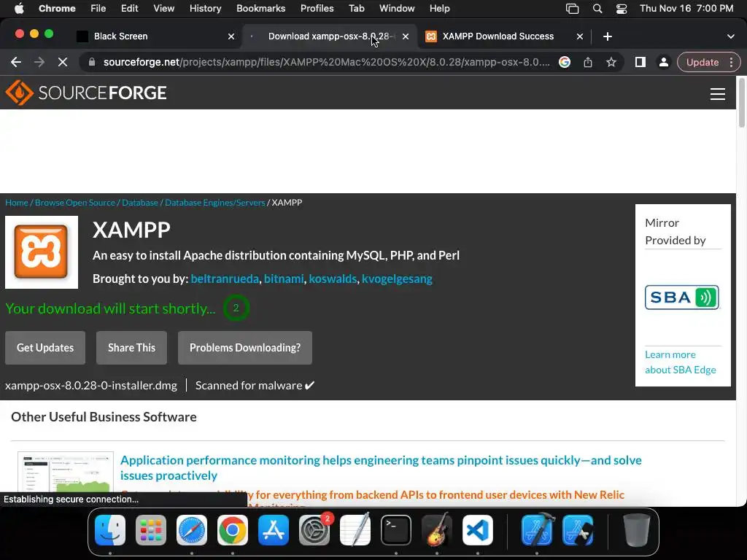Open Spotlight search in the menu bar

[597, 9]
